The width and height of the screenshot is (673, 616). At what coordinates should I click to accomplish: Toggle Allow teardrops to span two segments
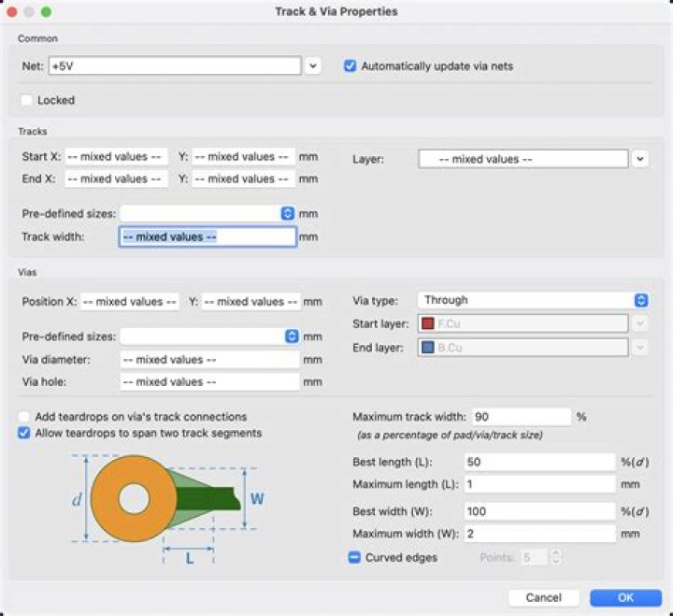pyautogui.click(x=24, y=433)
